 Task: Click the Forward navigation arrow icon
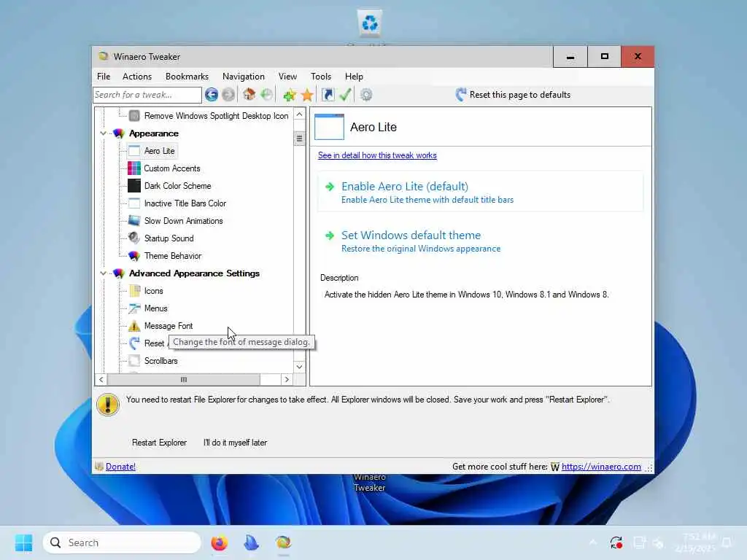pyautogui.click(x=228, y=95)
